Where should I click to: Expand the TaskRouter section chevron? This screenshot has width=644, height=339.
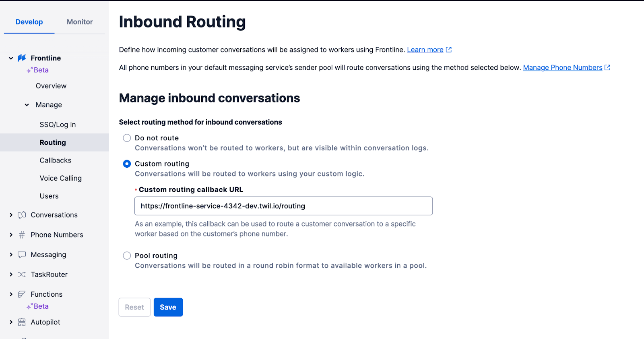click(x=11, y=275)
